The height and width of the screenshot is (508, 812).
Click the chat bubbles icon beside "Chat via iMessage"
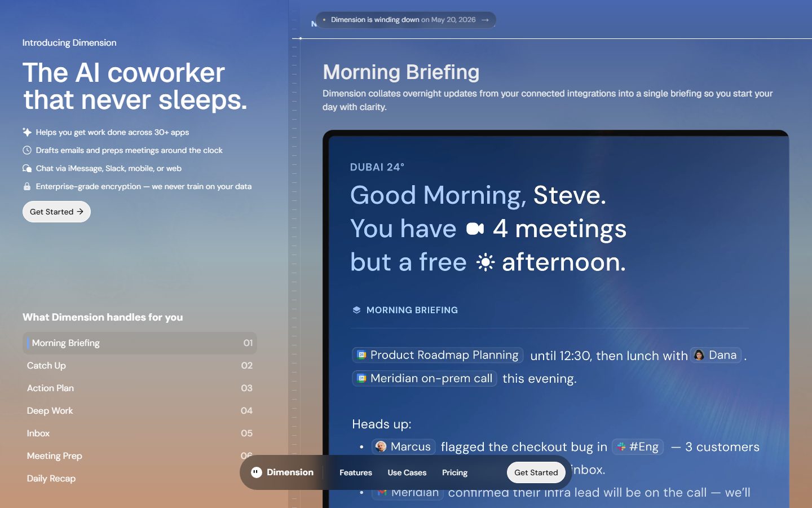click(27, 168)
